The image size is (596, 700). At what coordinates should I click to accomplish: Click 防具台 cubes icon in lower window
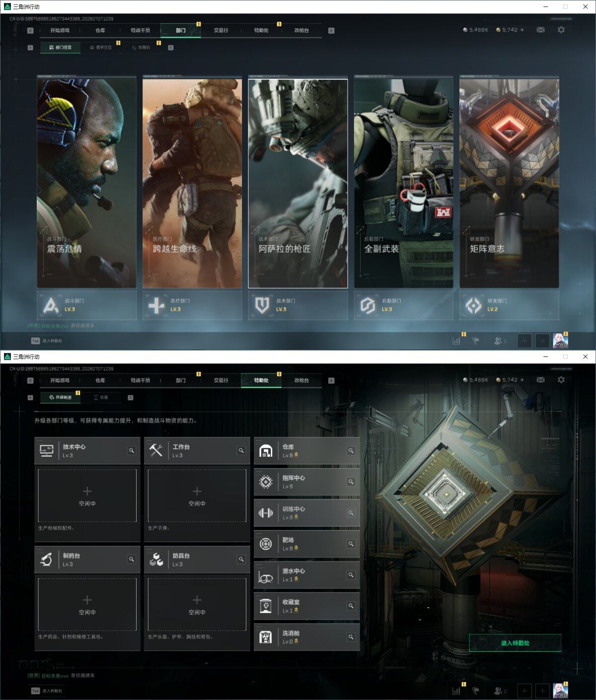coord(156,560)
